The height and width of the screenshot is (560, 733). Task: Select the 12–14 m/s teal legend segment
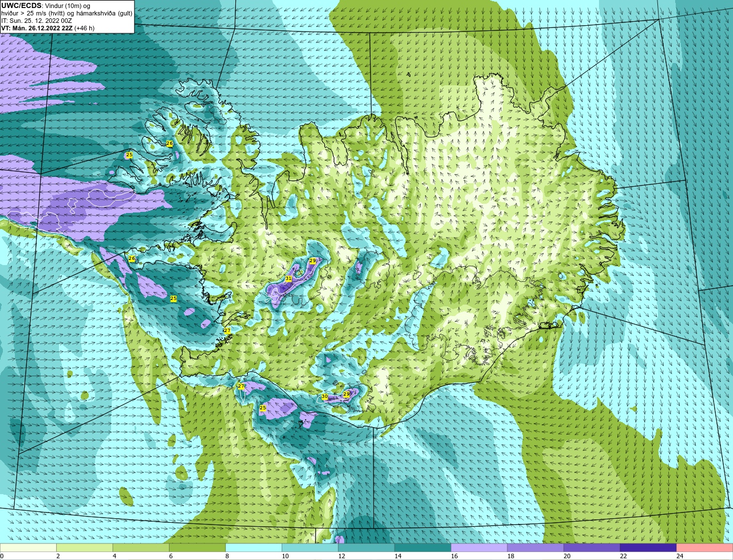[367, 547]
